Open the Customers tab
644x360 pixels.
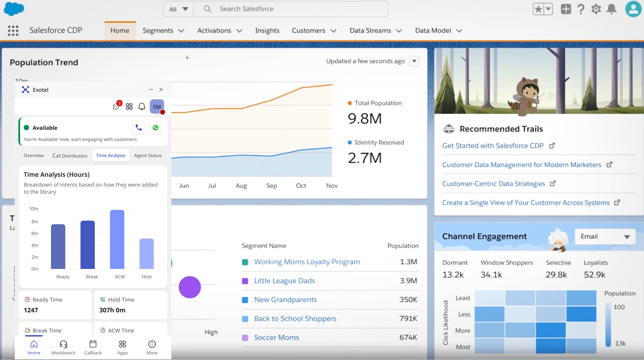click(x=309, y=30)
